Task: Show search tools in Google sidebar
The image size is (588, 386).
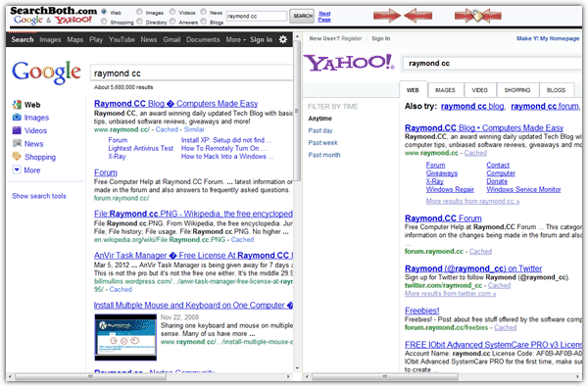Action: tap(39, 196)
